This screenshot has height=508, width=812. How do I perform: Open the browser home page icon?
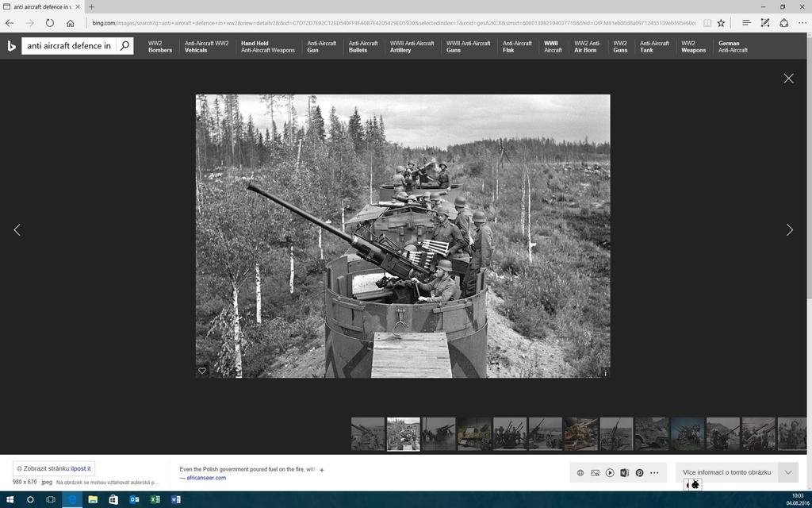tap(71, 23)
